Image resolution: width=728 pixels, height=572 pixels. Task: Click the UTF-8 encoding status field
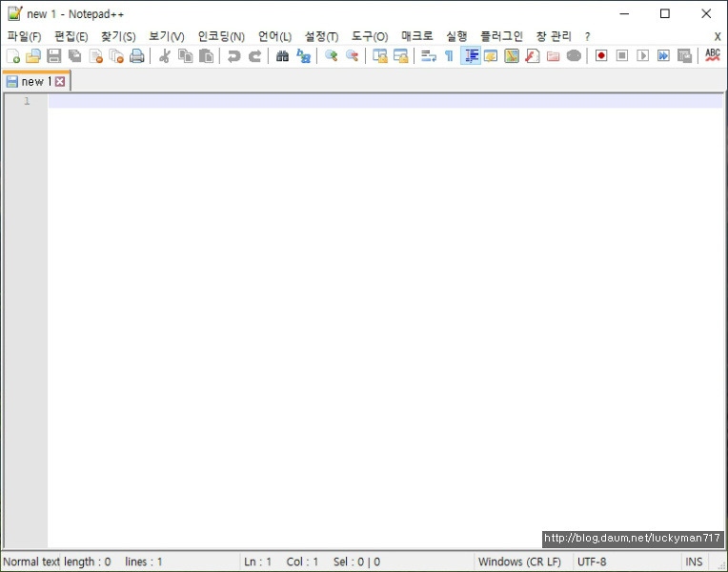[x=592, y=562]
